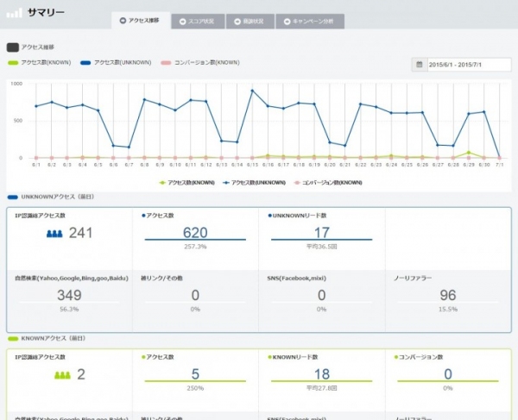The width and height of the screenshot is (518, 420).
Task: Click the blue アクセス数(UNKNOWN) swatch above chart
Action: pos(85,63)
